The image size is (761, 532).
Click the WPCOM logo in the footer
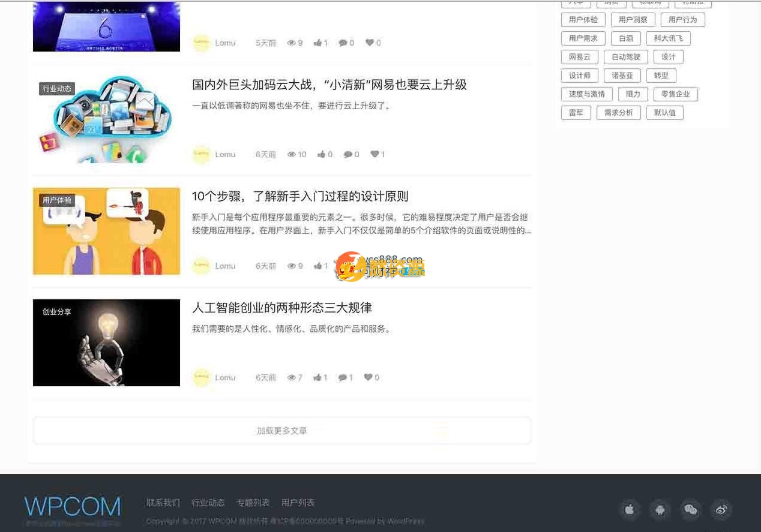(71, 507)
